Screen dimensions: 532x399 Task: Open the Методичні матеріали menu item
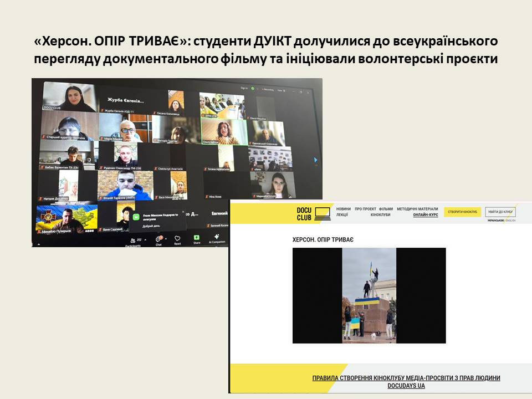tap(417, 209)
